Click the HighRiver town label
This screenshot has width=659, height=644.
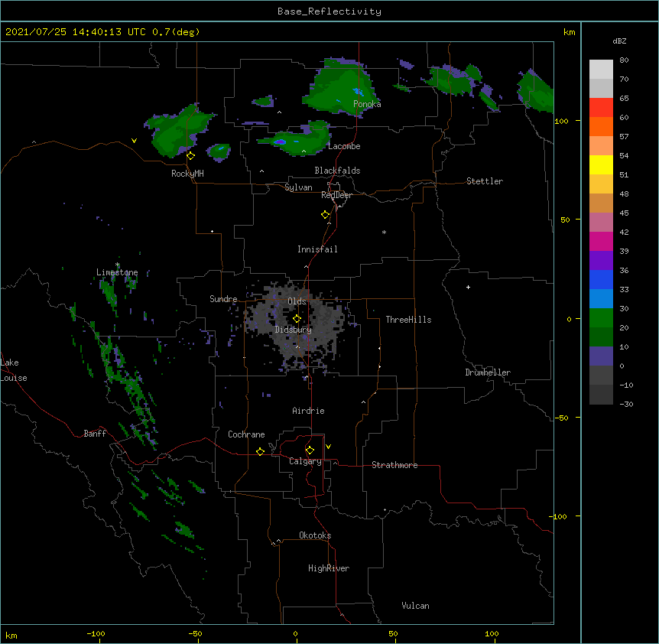(329, 568)
